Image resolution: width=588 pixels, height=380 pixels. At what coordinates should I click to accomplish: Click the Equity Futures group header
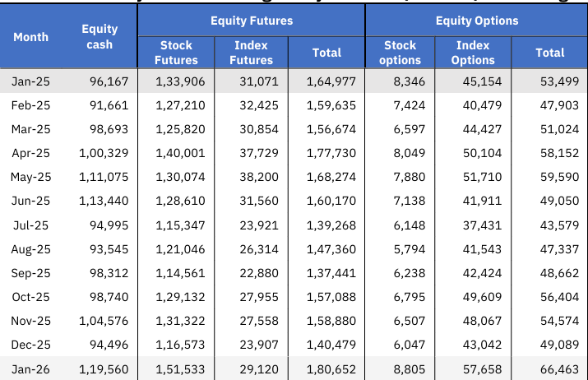(x=252, y=21)
